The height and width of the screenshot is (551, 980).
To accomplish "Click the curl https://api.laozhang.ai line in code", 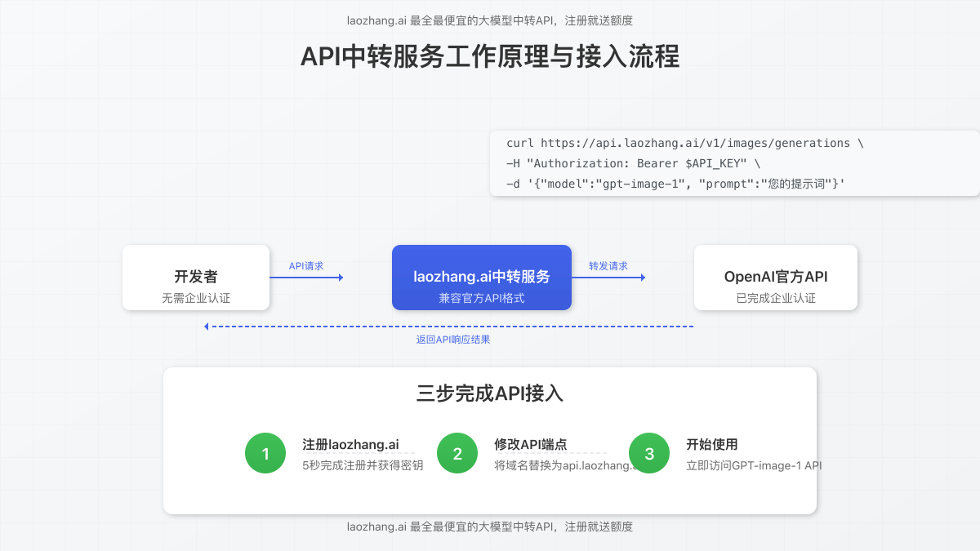I will (x=685, y=143).
